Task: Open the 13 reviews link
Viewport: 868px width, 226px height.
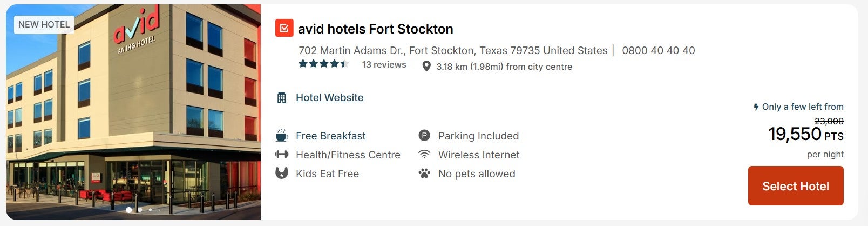Action: coord(384,65)
